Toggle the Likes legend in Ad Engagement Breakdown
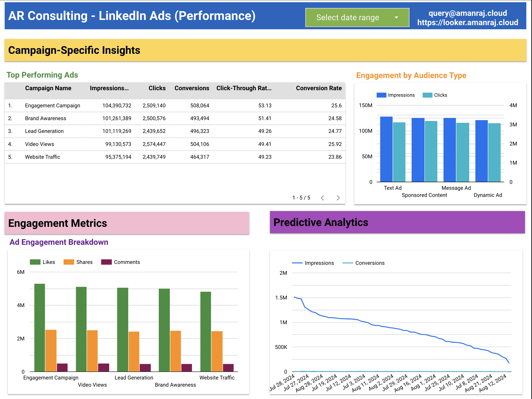This screenshot has height=399, width=532. tap(43, 262)
